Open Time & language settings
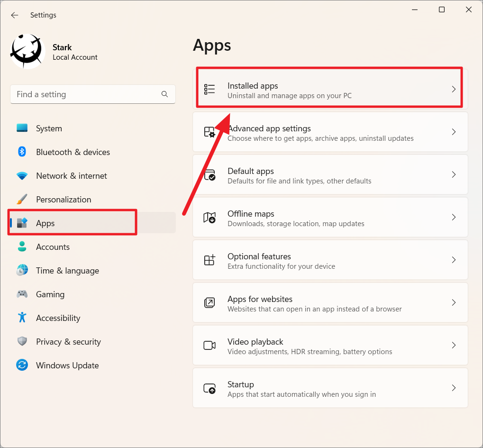 (x=67, y=270)
